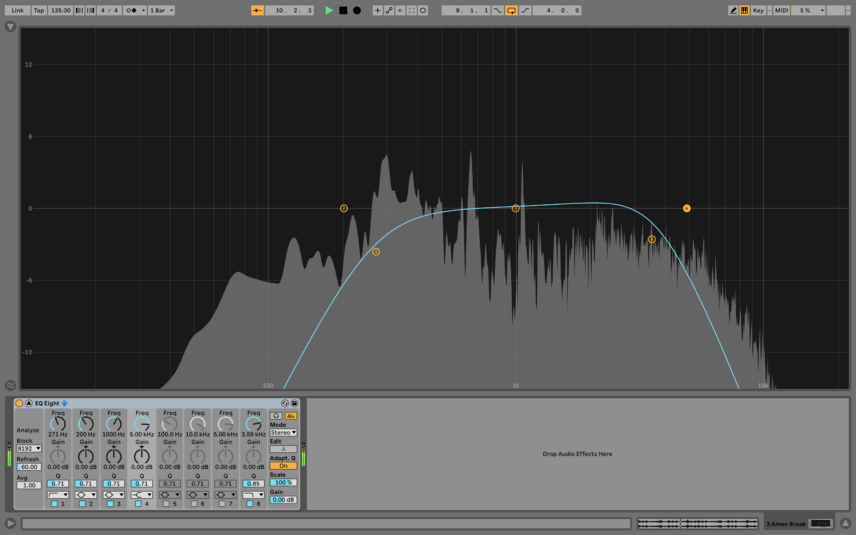The width and height of the screenshot is (856, 535).
Task: Click the Arrangement Record button
Action: tap(357, 10)
